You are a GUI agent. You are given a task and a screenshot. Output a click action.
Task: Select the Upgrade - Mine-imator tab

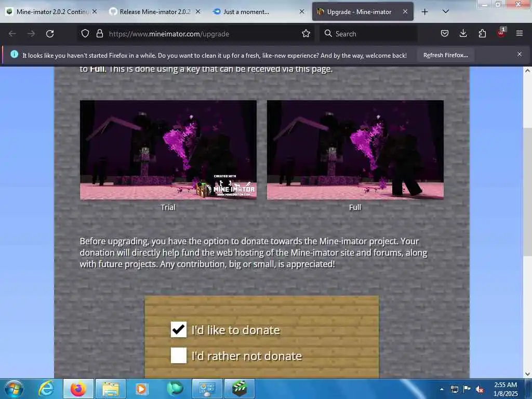coord(359,11)
